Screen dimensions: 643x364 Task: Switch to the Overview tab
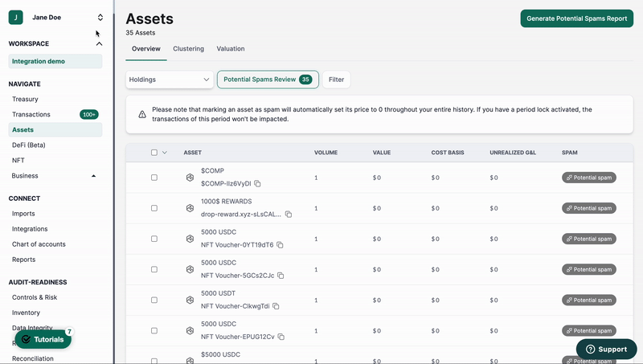click(x=146, y=49)
